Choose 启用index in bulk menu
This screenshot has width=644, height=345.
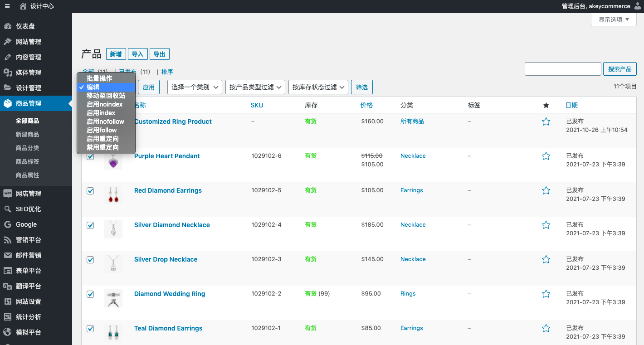click(106, 113)
